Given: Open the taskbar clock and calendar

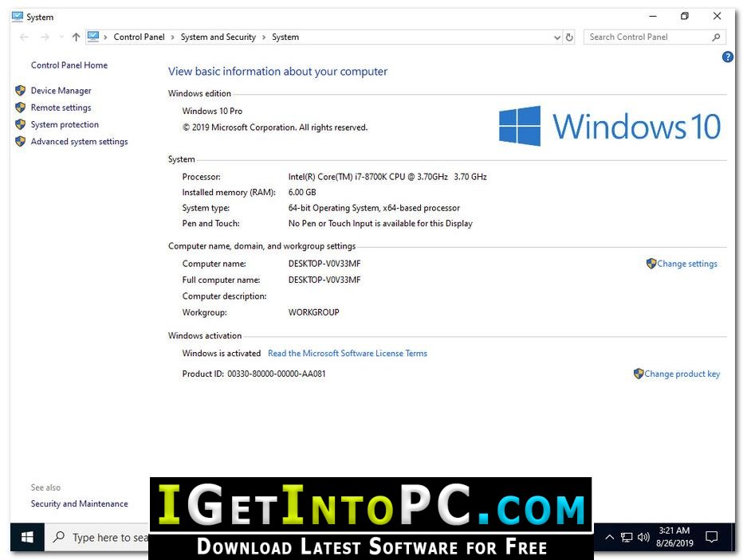Looking at the screenshot, I should tap(674, 537).
